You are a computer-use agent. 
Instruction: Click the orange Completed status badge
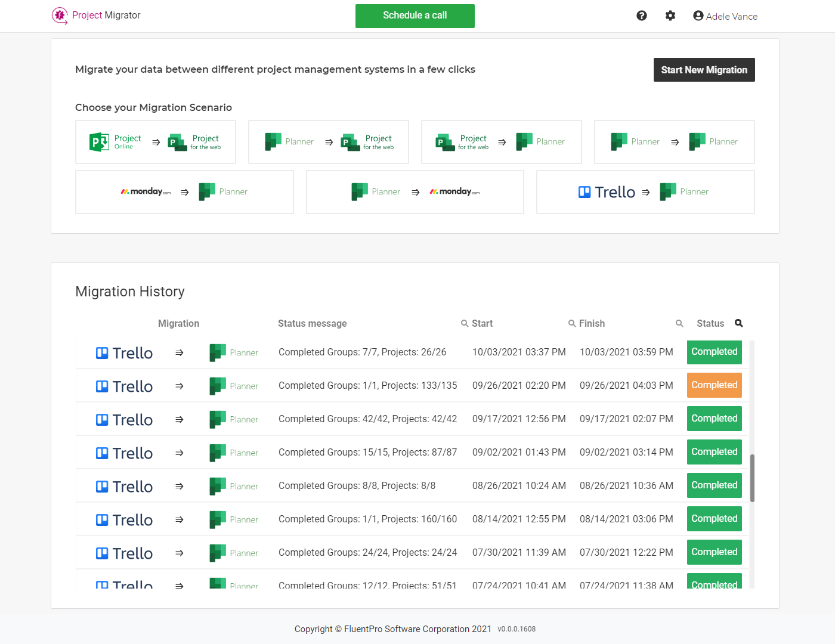[714, 385]
